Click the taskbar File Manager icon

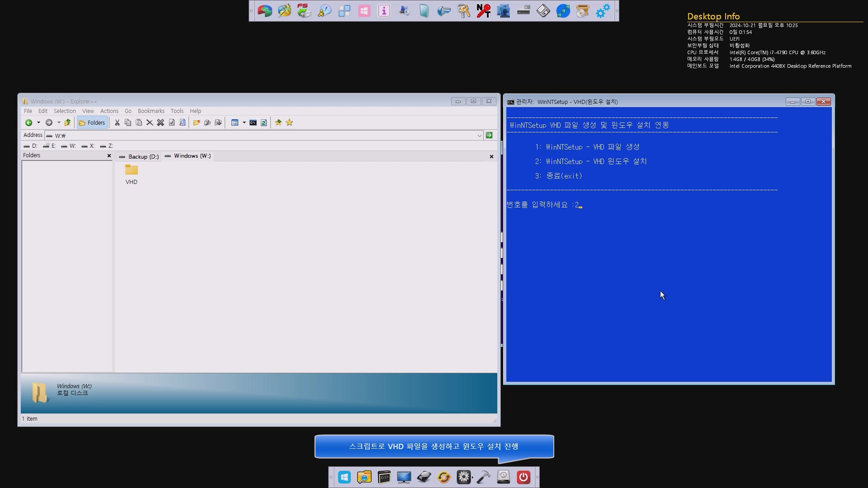click(363, 477)
